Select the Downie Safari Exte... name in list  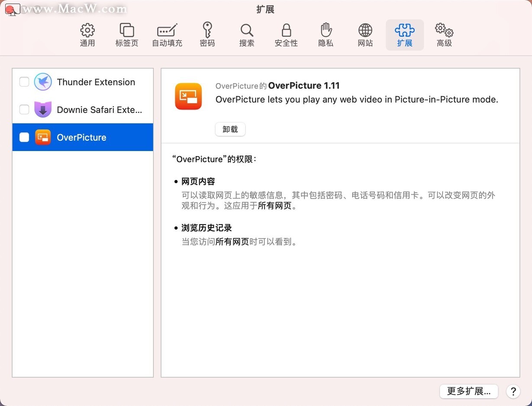(100, 110)
